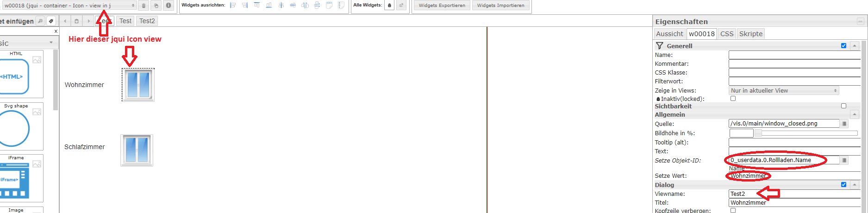Image resolution: width=868 pixels, height=213 pixels.
Task: Click the Eigenschaften panel options button
Action: (x=861, y=21)
